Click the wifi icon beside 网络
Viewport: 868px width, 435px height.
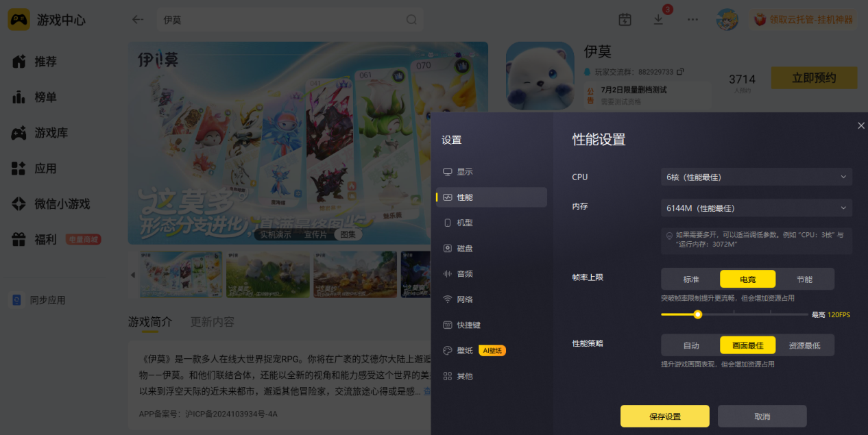click(448, 299)
